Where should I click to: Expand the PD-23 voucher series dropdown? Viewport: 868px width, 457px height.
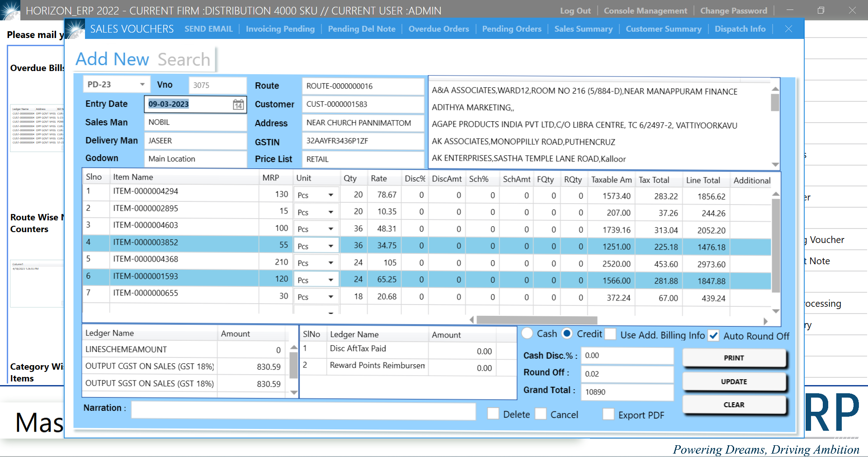142,85
